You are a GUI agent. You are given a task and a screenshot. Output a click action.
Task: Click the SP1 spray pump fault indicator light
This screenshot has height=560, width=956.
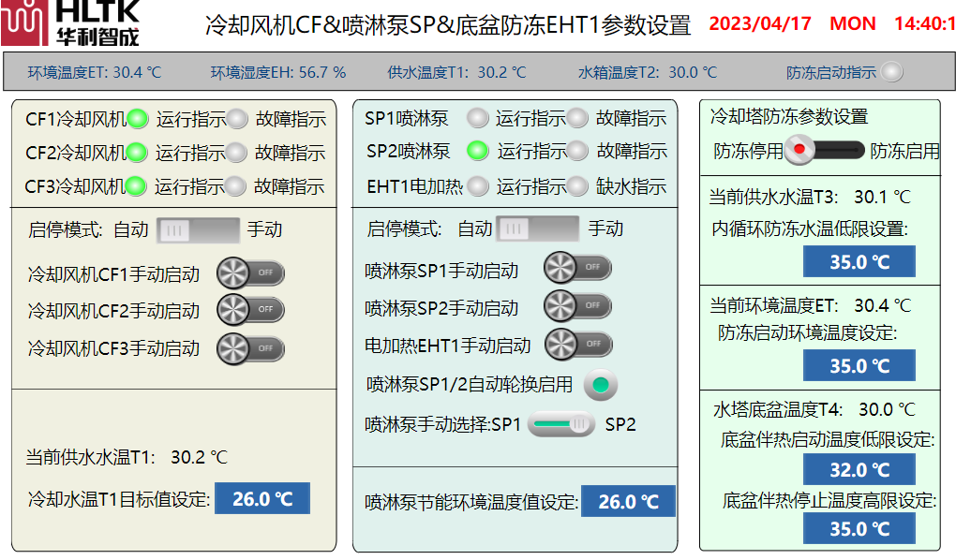click(577, 118)
